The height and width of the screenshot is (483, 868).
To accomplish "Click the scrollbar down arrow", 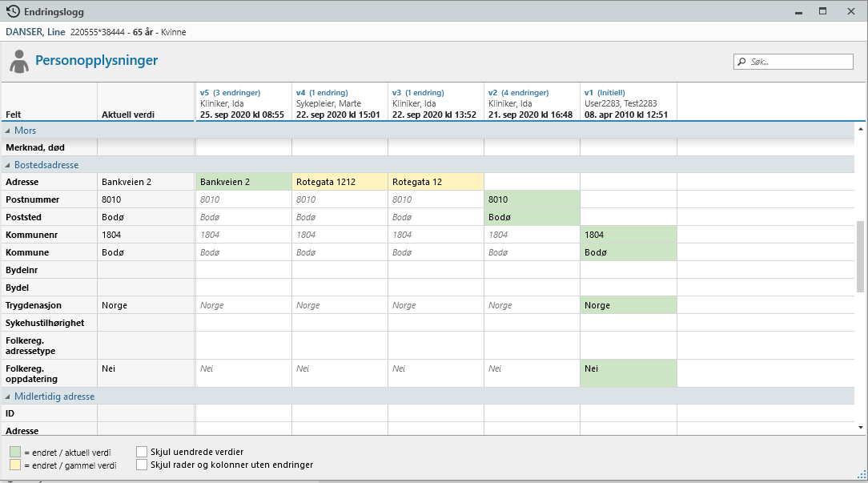I will [861, 428].
